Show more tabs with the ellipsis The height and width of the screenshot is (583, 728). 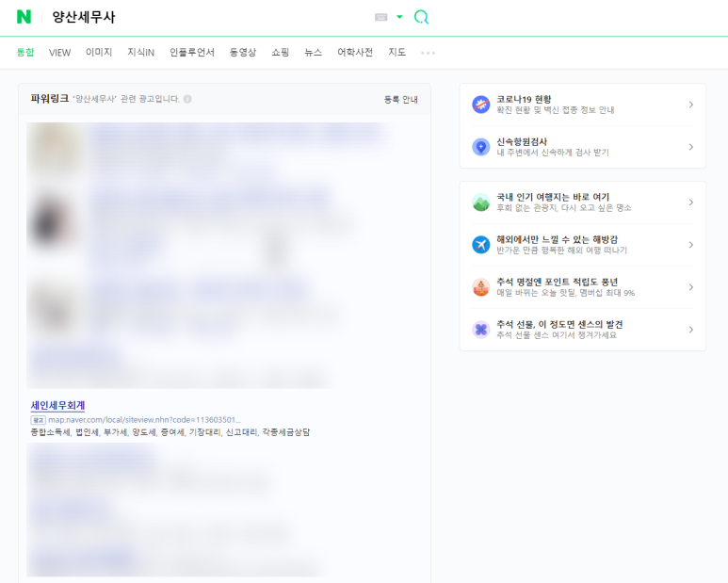coord(429,53)
